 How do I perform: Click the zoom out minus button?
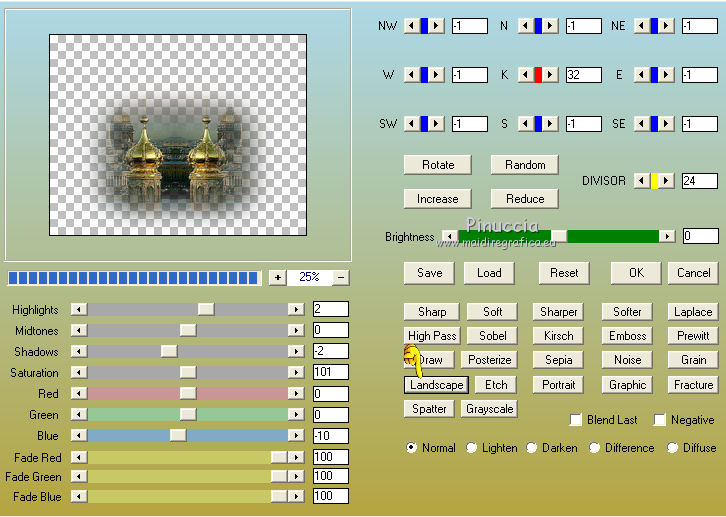(341, 277)
